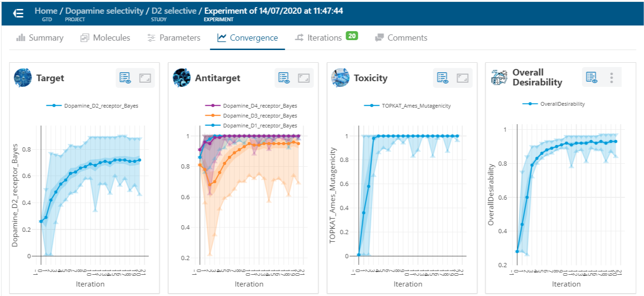Open data view icon in Overall Desirability panel
The height and width of the screenshot is (296, 644).
click(591, 77)
